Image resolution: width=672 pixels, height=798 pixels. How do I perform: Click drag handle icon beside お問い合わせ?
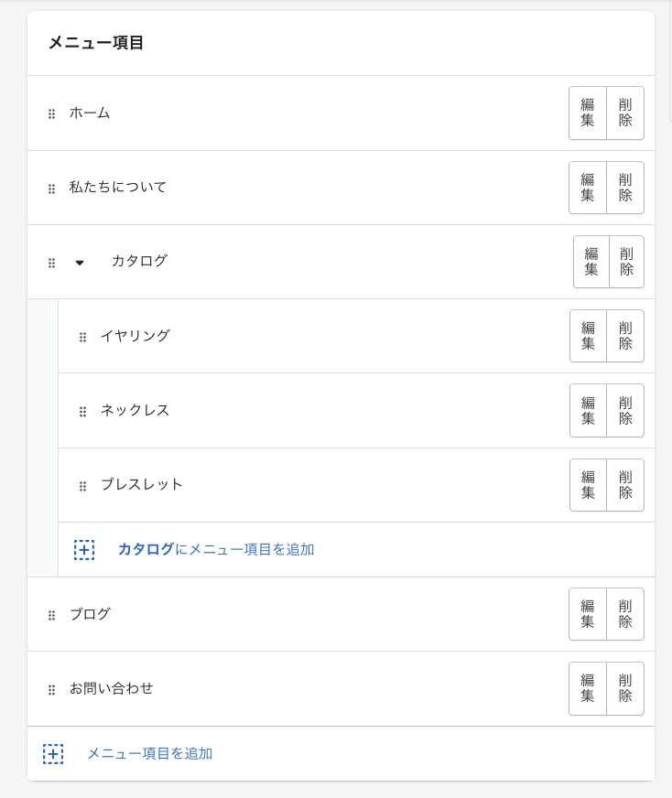[51, 689]
